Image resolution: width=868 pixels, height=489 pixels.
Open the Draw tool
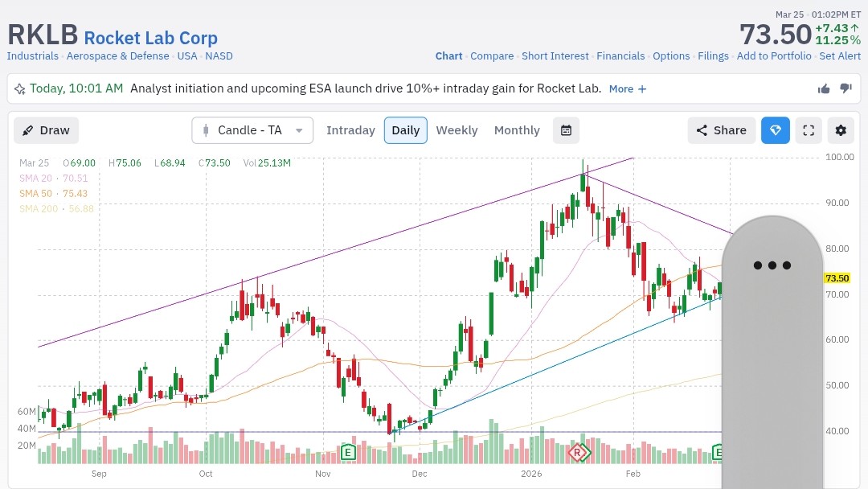46,130
